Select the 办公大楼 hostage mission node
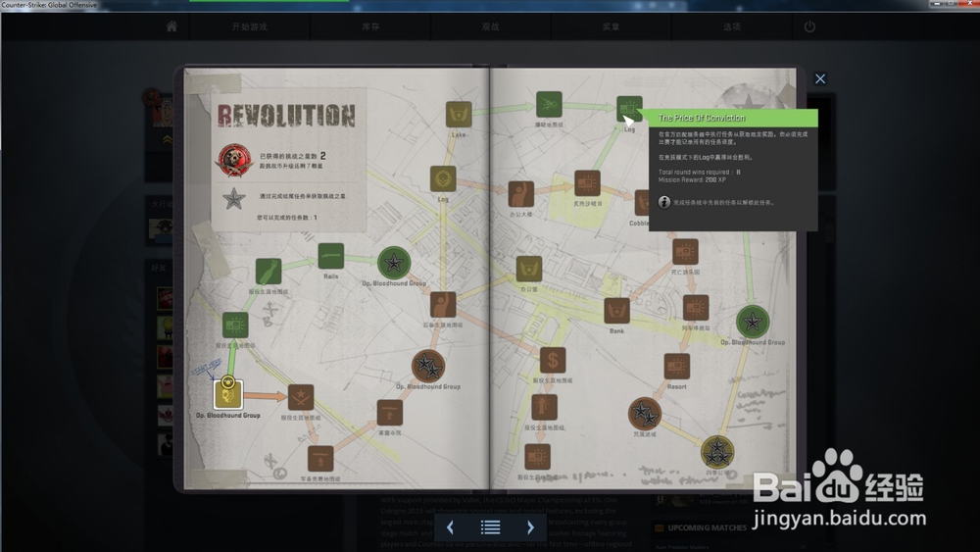 click(520, 194)
